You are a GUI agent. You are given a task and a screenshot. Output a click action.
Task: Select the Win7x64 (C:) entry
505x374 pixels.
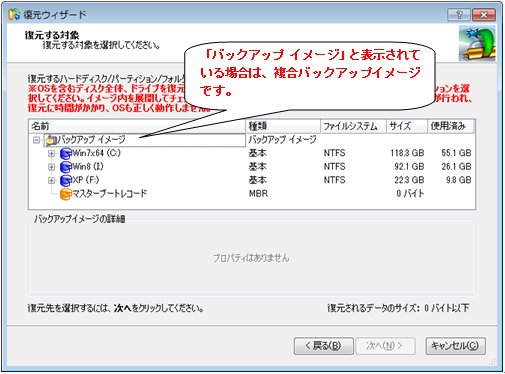tap(96, 153)
